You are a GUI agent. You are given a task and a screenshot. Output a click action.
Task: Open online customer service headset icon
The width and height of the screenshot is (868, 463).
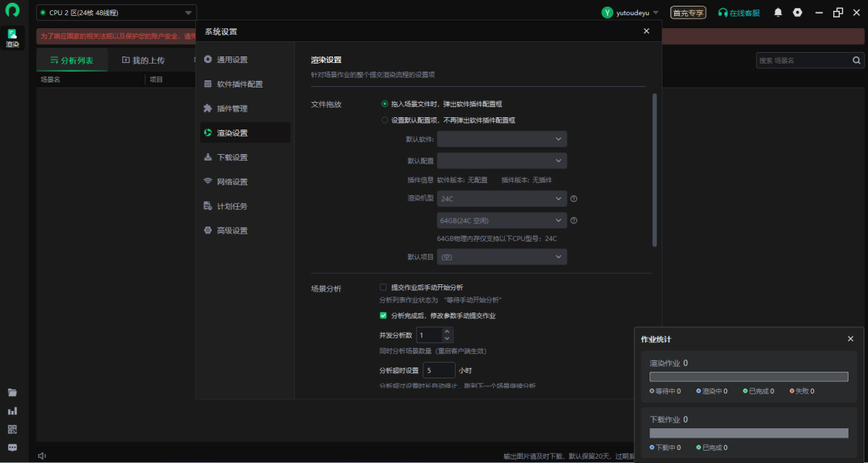pyautogui.click(x=723, y=12)
